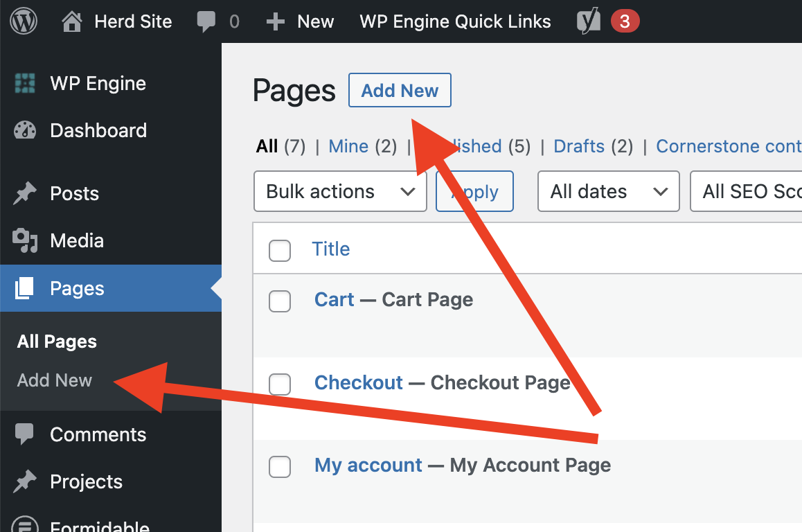Open the comments bubble icon in the admin bar

pos(206,21)
